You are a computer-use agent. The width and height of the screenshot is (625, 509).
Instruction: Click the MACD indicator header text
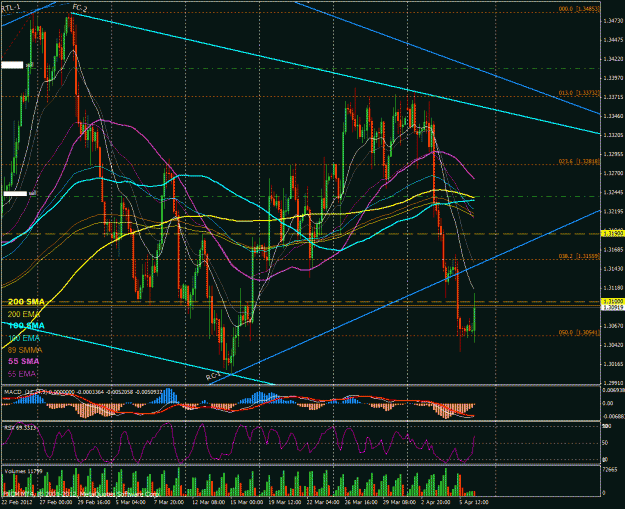[81, 392]
